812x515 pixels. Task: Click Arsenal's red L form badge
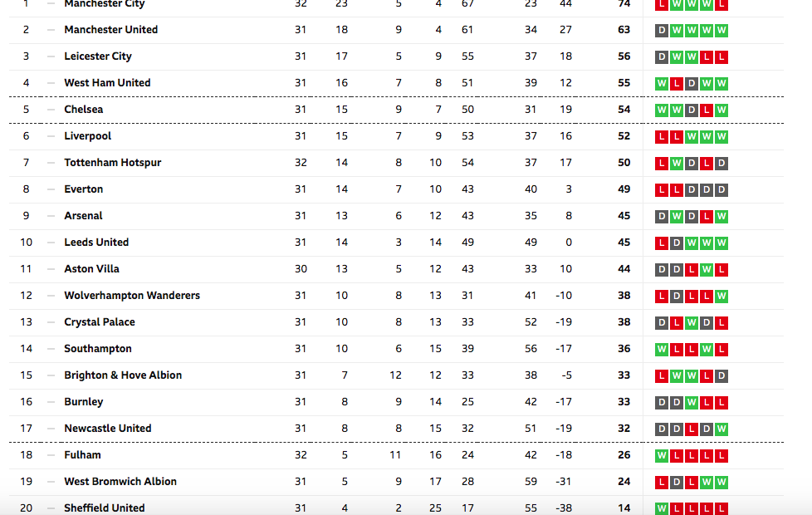(707, 217)
